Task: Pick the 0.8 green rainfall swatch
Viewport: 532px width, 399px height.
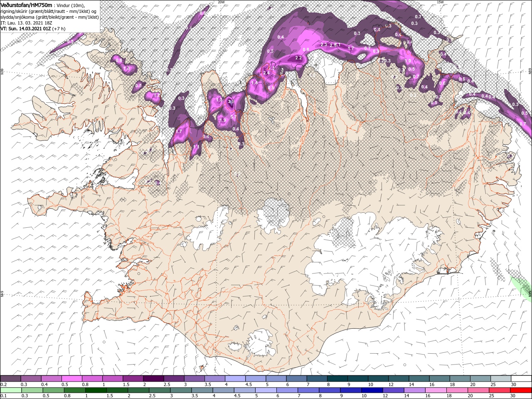Action: [x=74, y=390]
